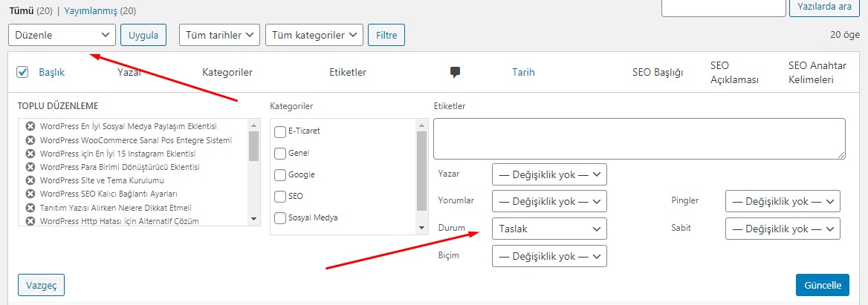Remove 'Tanıtım Yazısı Alırken' post from list
The image size is (868, 305).
pos(31,208)
